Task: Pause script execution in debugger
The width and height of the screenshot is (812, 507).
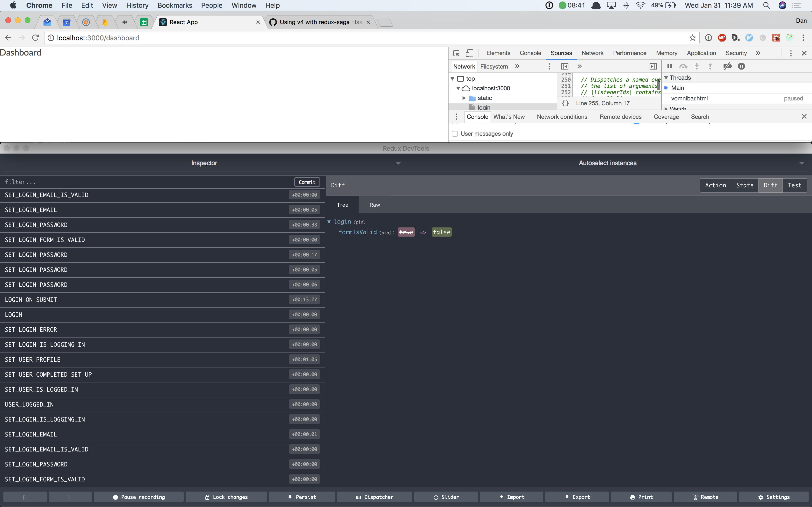Action: tap(669, 66)
